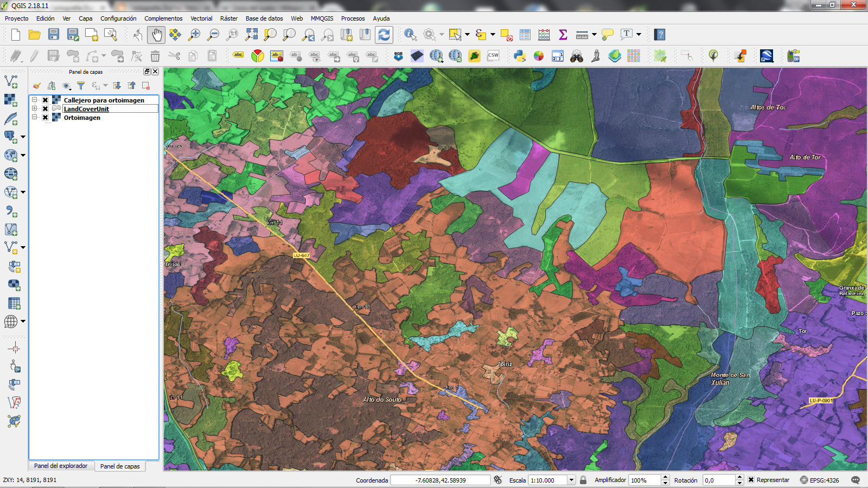This screenshot has width=868, height=488.
Task: Increase the Amplificador value with up arrow
Action: [665, 477]
